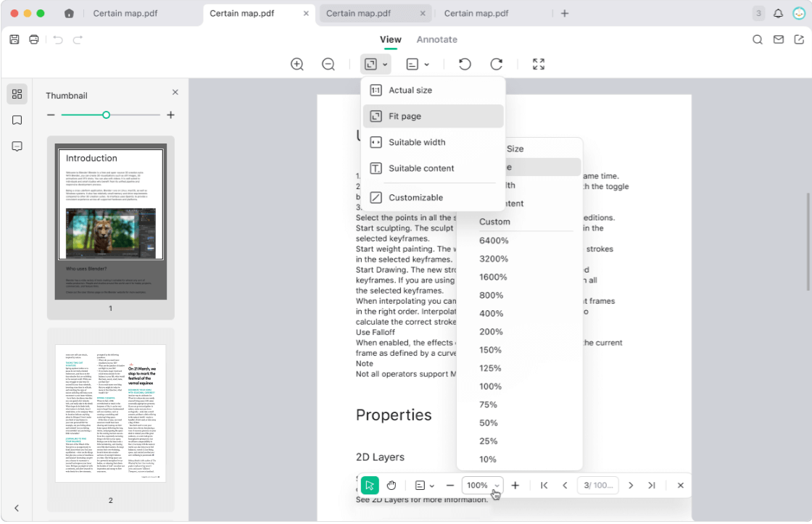Zoom out with bottom toolbar minus
The image size is (812, 524).
(x=450, y=485)
